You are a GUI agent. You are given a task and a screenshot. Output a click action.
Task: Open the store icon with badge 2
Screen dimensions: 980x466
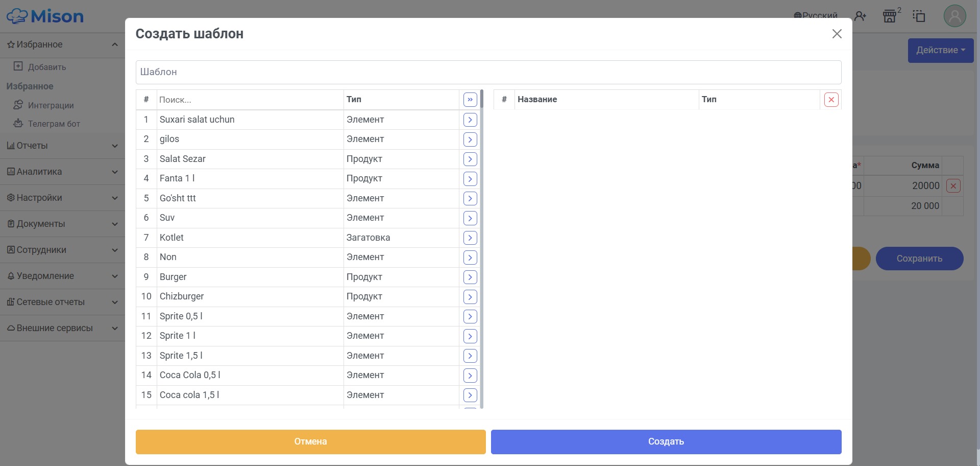890,16
